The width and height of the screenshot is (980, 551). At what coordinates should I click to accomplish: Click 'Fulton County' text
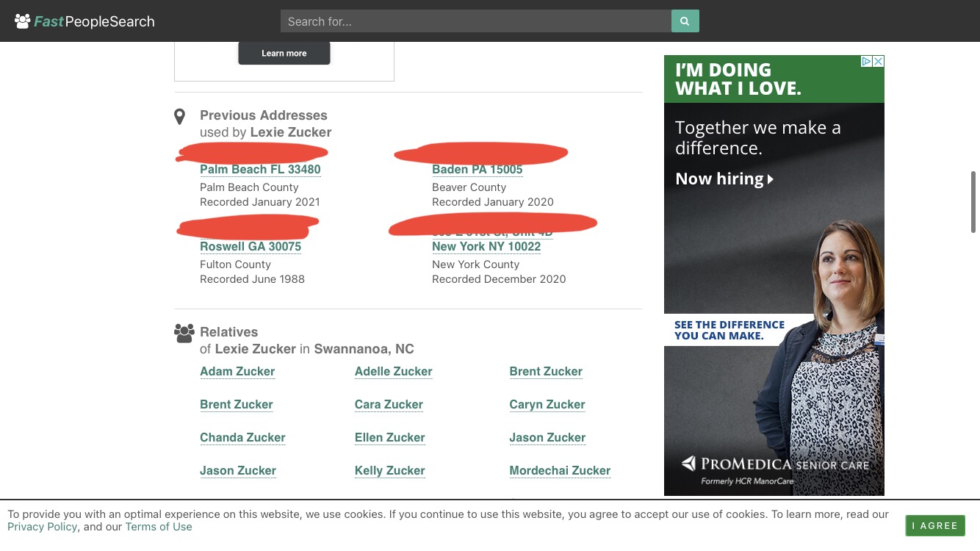click(x=235, y=264)
